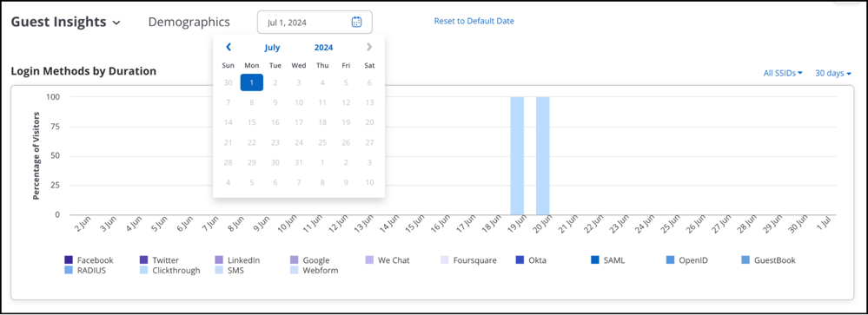868x315 pixels.
Task: Click the Sat weekday header
Action: pos(370,65)
